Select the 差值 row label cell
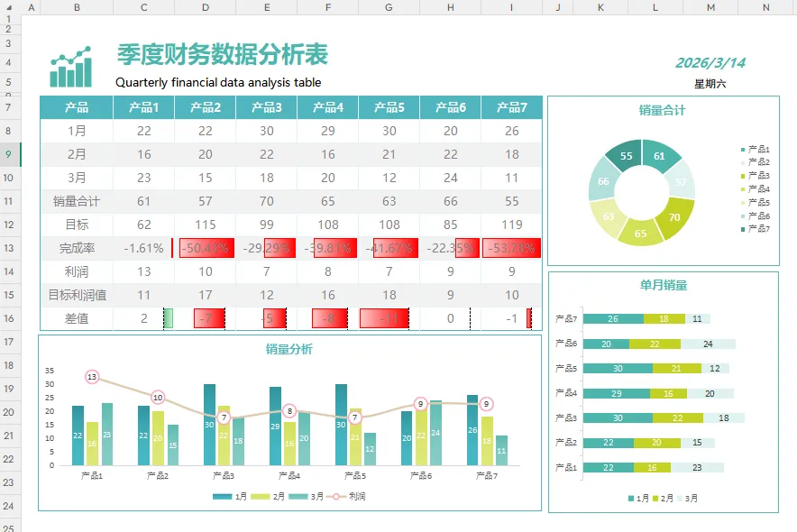 [x=77, y=318]
